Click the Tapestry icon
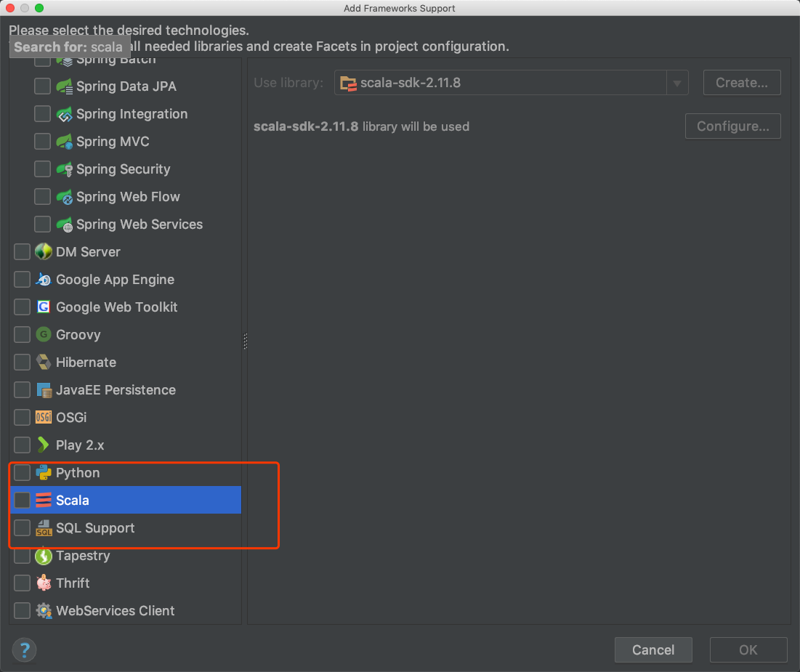 pyautogui.click(x=44, y=556)
